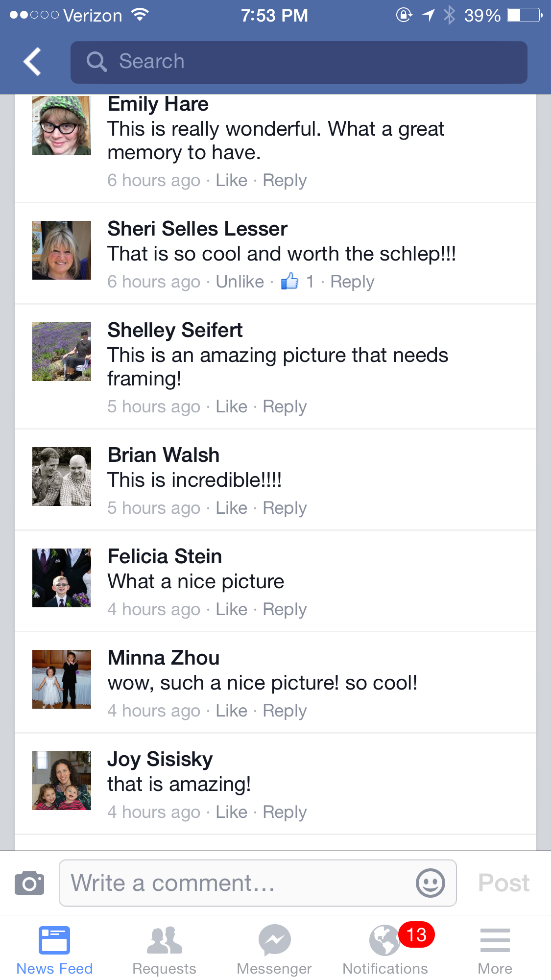Unlike Sheri Selles Lesser's comment

pos(240,282)
